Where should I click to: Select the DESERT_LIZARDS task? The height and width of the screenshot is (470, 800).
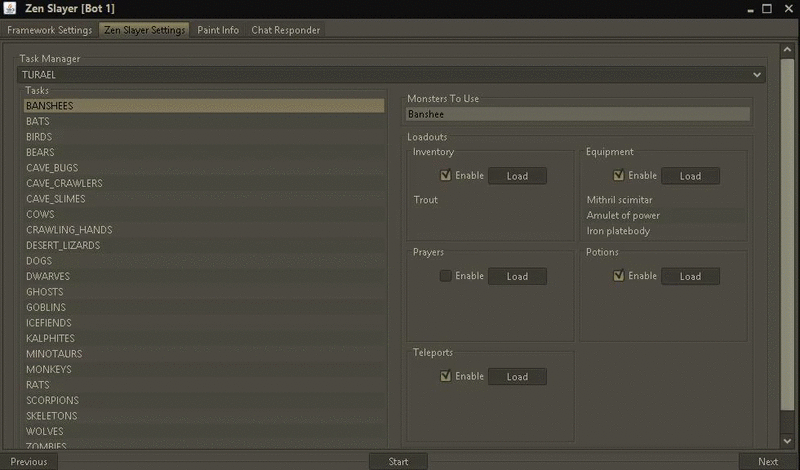click(204, 245)
